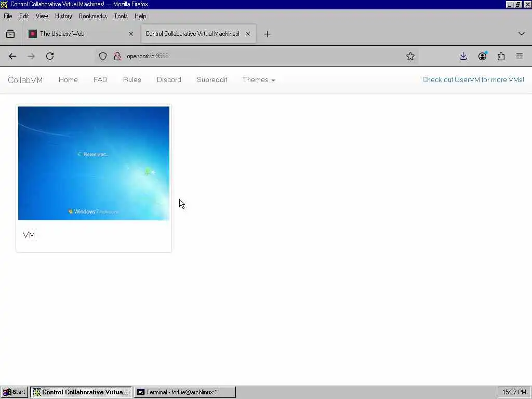The height and width of the screenshot is (399, 532).
Task: Open the Extensions puzzle icon
Action: [501, 56]
